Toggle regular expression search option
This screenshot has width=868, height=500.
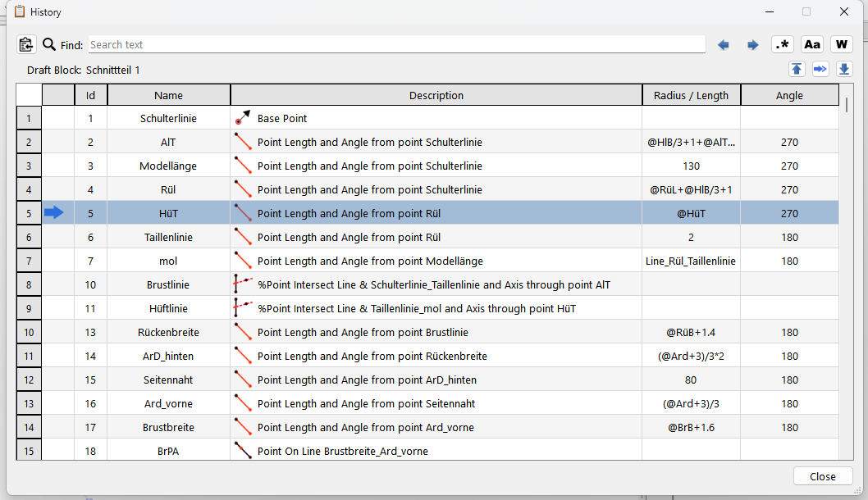[x=782, y=45]
